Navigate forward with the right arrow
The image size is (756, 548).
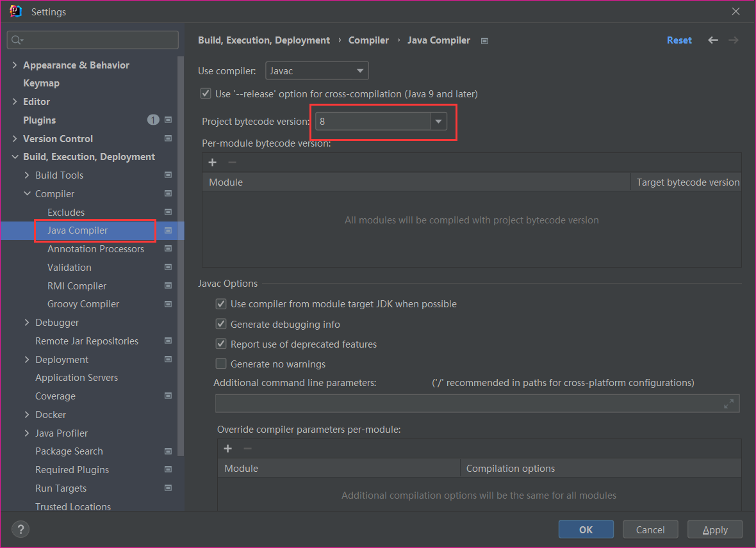[734, 40]
